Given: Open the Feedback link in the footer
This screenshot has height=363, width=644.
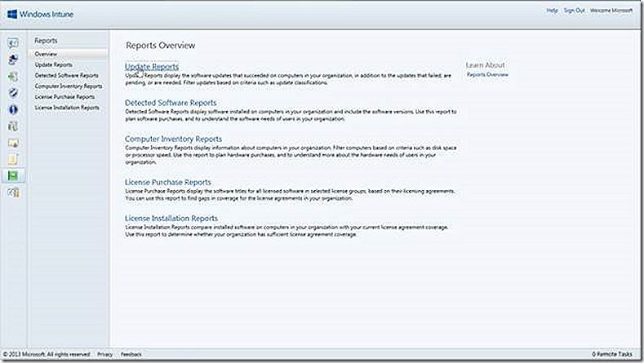Looking at the screenshot, I should tap(131, 354).
